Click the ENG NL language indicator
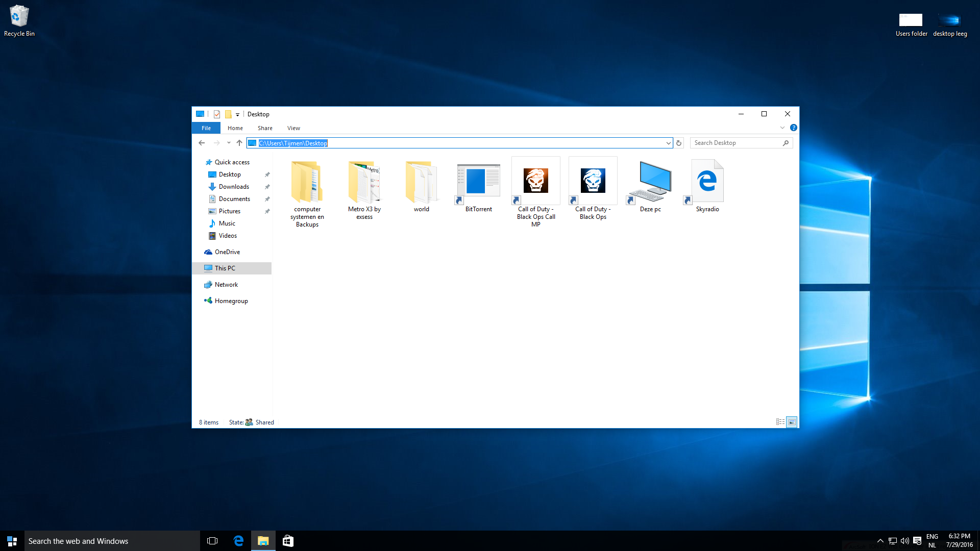Screen dimensions: 980x551 932,541
